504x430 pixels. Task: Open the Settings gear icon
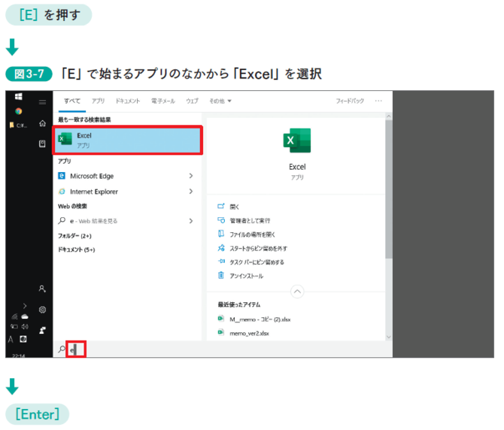pos(42,310)
